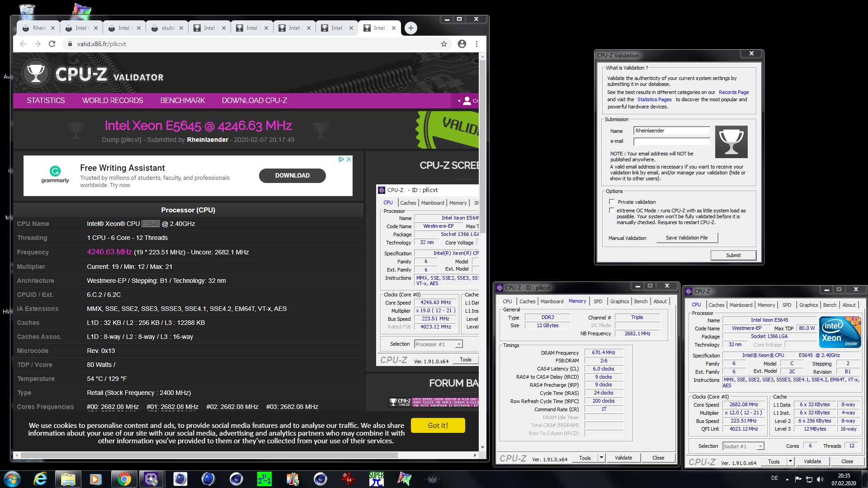The image size is (868, 488).
Task: Accept cookies with Got it! button
Action: [x=438, y=425]
